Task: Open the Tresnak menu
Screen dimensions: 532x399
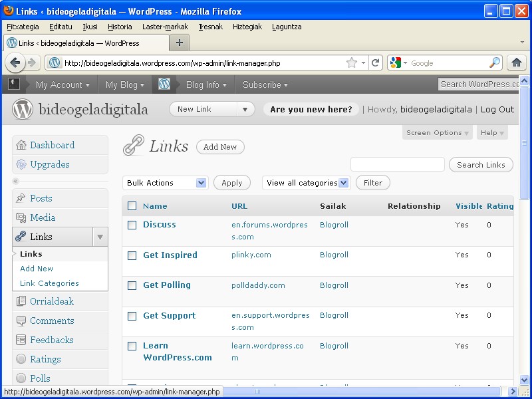Action: pyautogui.click(x=210, y=27)
